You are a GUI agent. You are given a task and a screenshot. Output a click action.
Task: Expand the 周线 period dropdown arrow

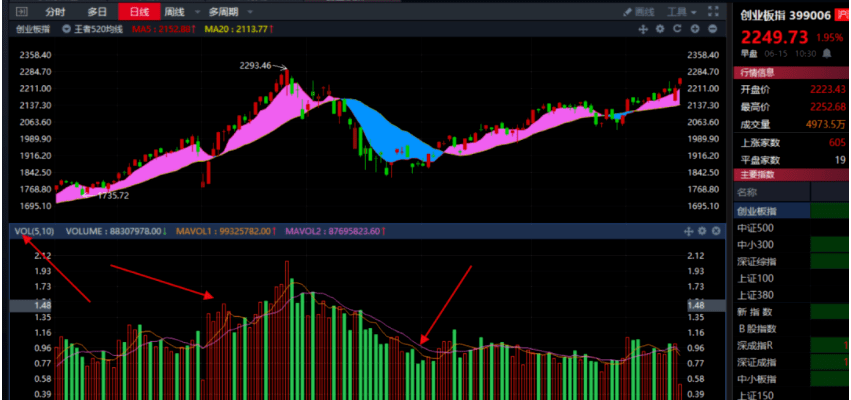pos(197,12)
